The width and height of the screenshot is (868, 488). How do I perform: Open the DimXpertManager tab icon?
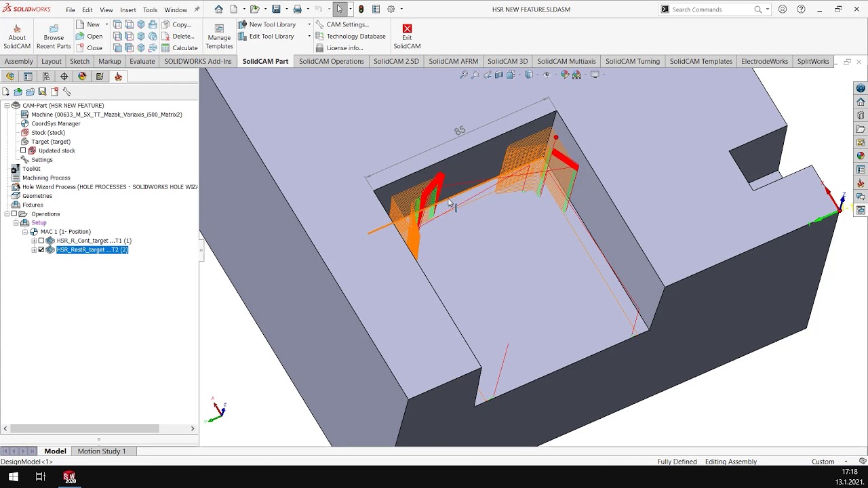pos(64,77)
